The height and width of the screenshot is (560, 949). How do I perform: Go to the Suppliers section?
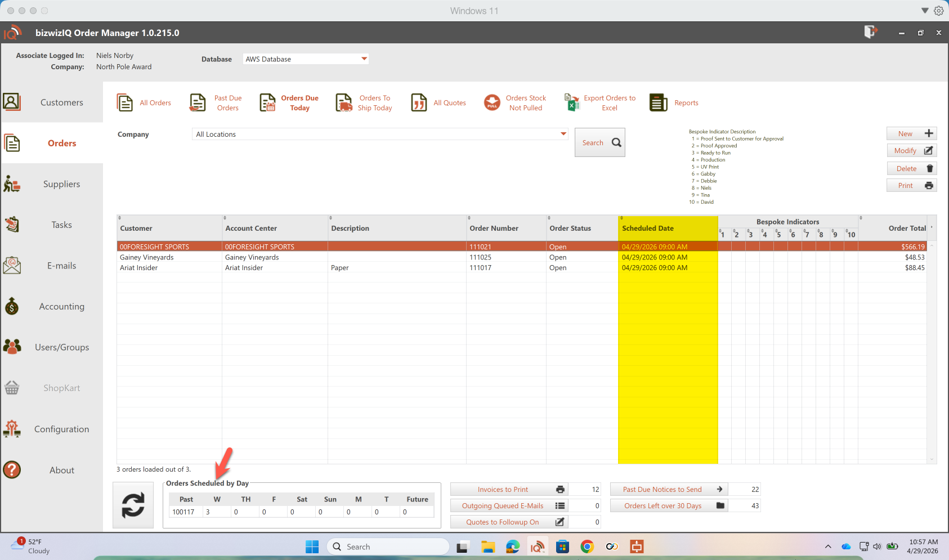tap(52, 184)
